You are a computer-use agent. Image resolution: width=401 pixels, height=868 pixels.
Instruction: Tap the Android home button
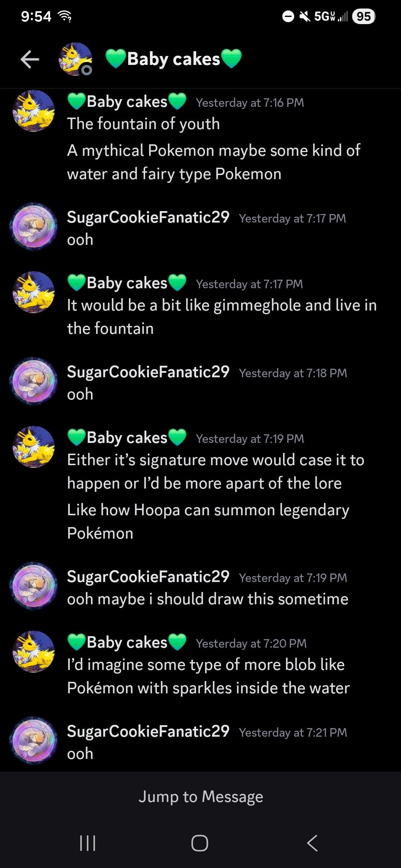pos(200,843)
